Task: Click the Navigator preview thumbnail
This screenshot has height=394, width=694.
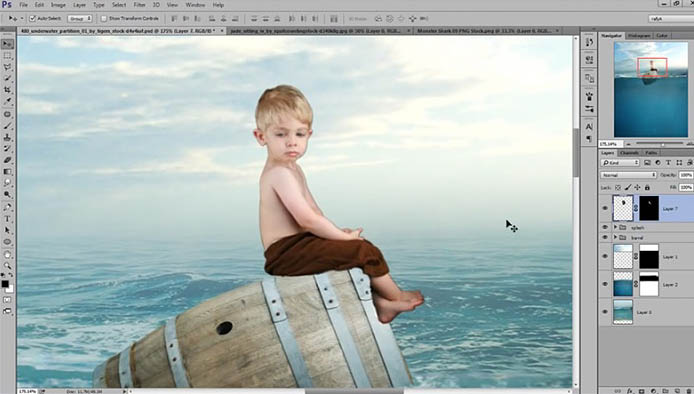Action: tap(651, 89)
